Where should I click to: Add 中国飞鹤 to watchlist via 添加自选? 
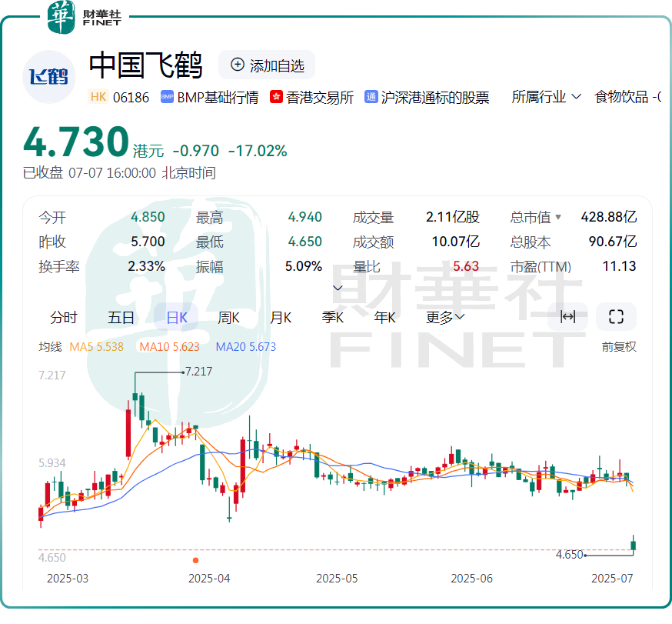tap(267, 65)
